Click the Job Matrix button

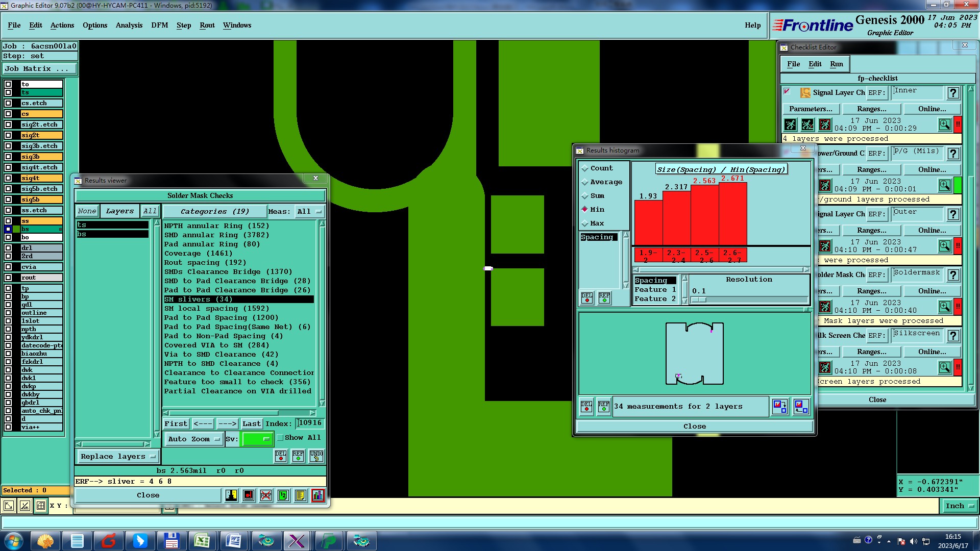click(x=40, y=68)
